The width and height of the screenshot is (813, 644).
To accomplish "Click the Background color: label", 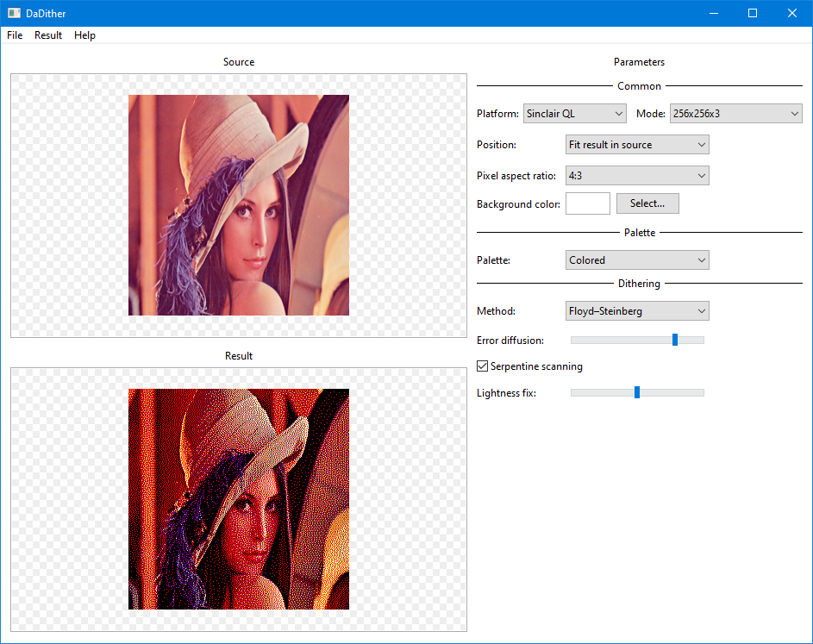I will coord(518,204).
